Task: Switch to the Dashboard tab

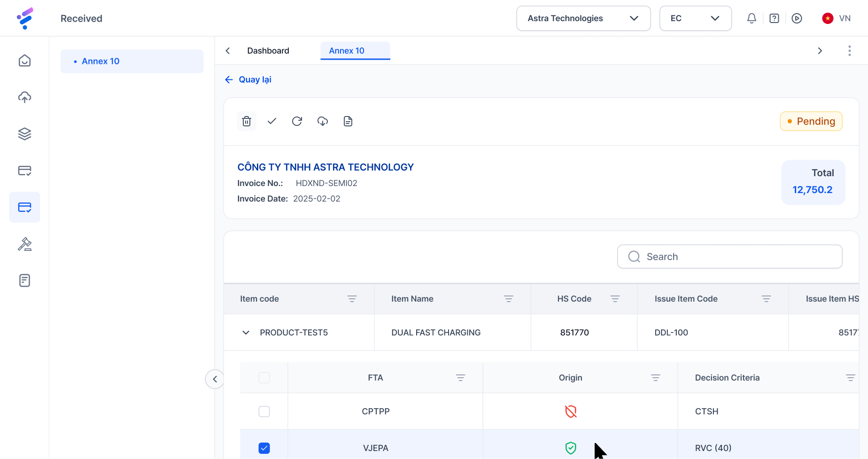Action: tap(268, 51)
